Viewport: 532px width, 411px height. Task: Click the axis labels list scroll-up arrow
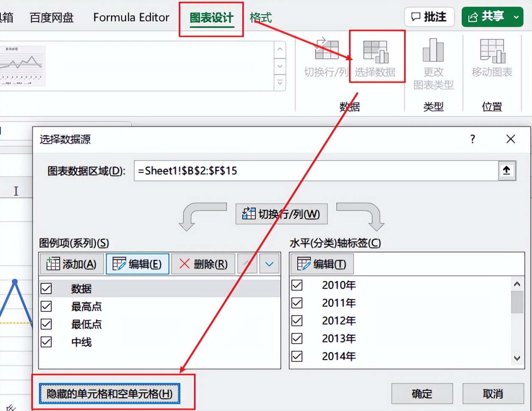[x=517, y=284]
